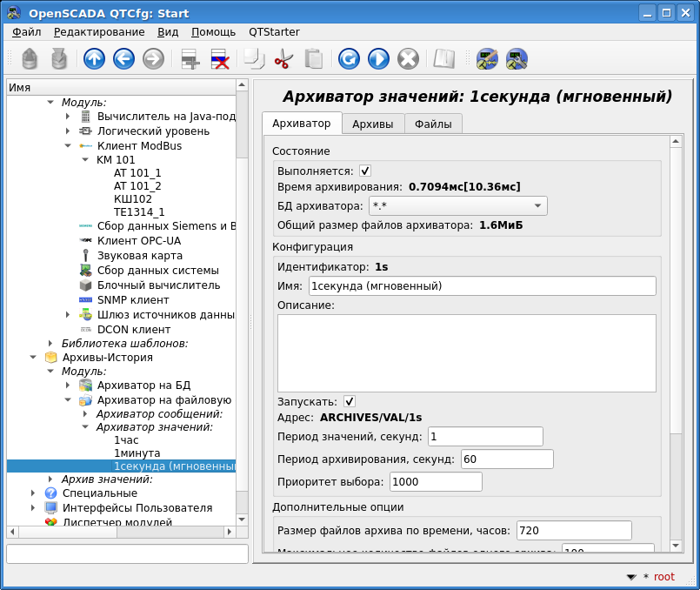Click the System data acquisition icon
The image size is (700, 590).
tap(86, 271)
